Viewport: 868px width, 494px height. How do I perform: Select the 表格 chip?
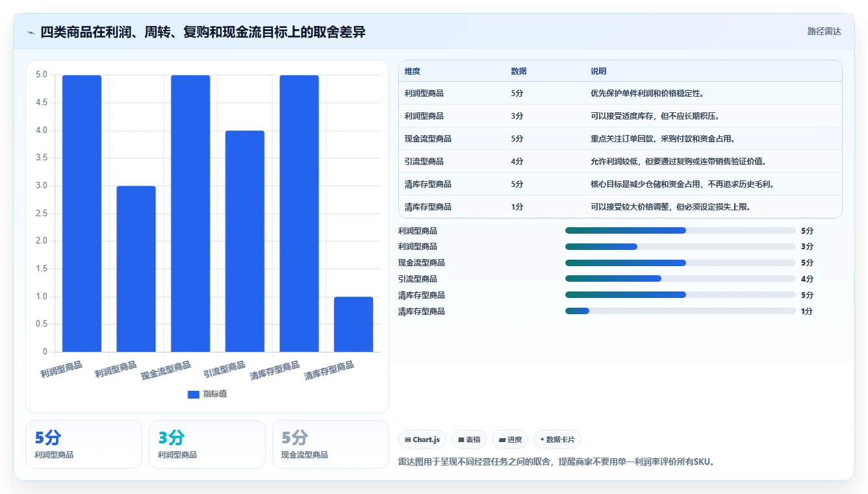[469, 439]
